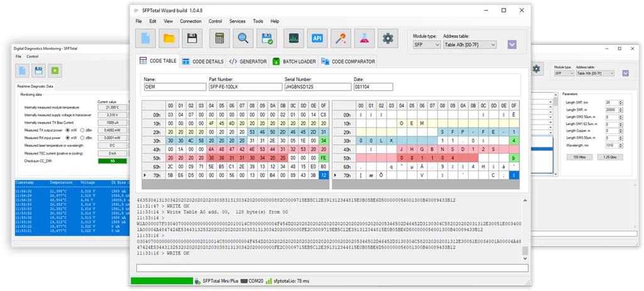Click the green Checksum CC_DMI value 55
This screenshot has height=291, width=644.
point(113,161)
